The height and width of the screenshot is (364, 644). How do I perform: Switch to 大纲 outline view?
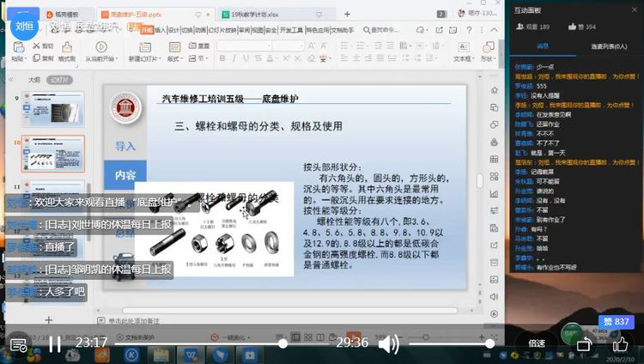tap(34, 80)
